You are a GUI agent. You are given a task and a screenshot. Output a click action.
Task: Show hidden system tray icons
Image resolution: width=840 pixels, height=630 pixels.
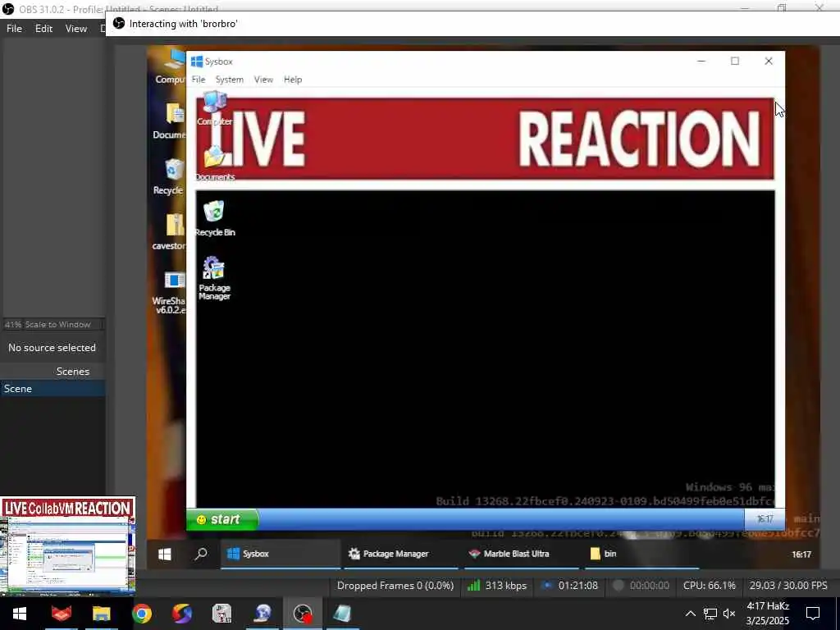point(691,614)
